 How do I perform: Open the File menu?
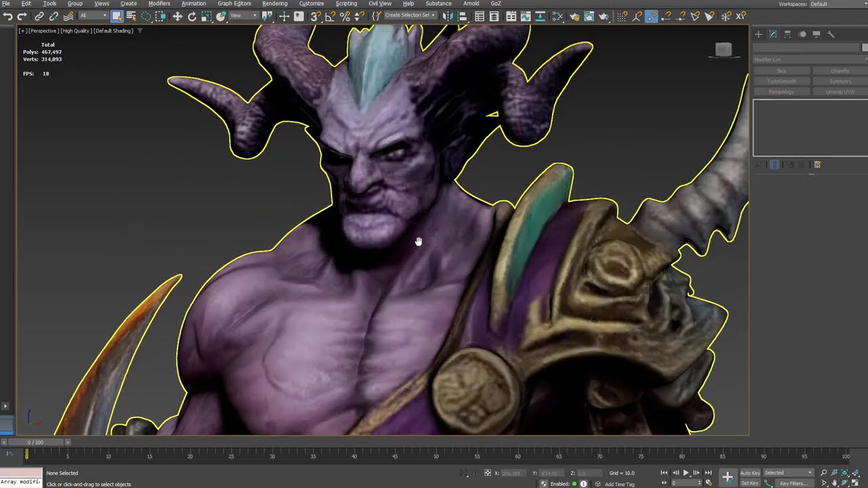point(6,3)
